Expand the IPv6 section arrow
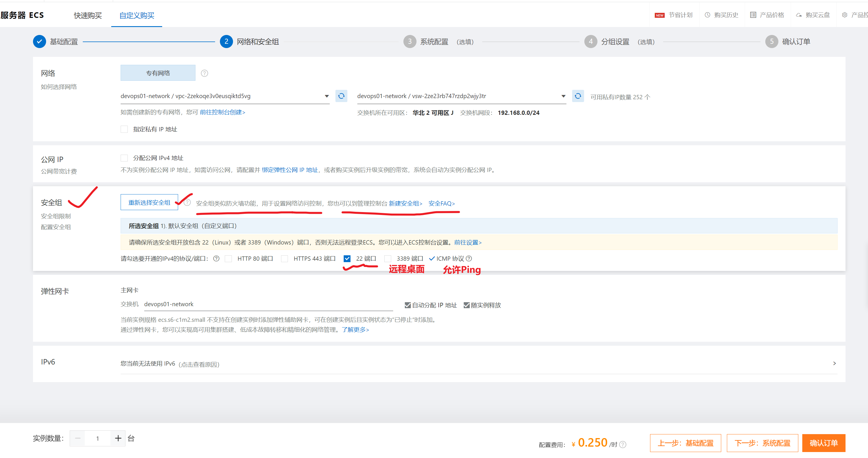 (x=834, y=363)
